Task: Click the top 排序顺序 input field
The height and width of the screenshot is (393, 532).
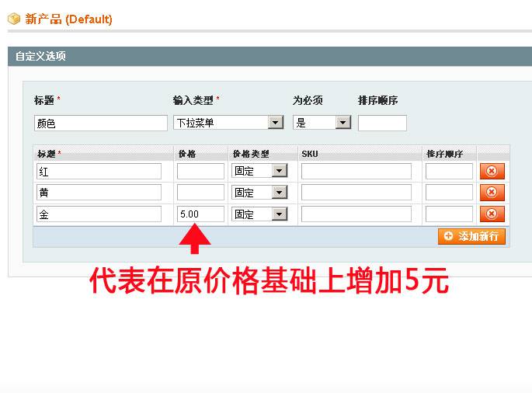Action: 382,123
